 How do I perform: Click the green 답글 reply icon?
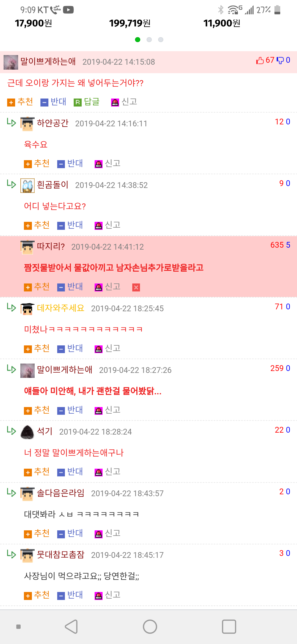pos(78,103)
